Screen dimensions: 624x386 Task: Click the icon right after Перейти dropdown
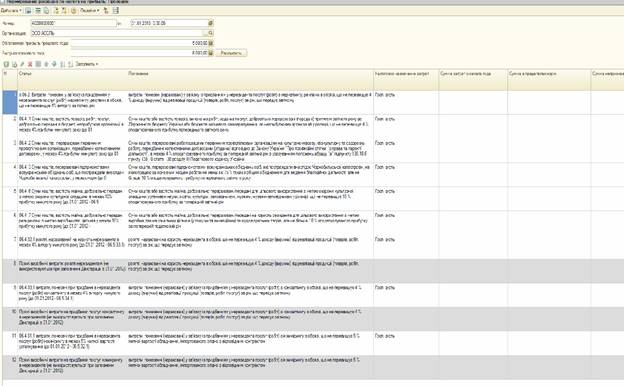point(106,11)
